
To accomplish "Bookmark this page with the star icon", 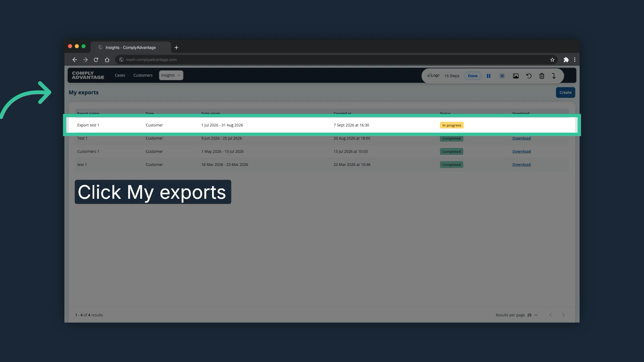I will [x=552, y=60].
